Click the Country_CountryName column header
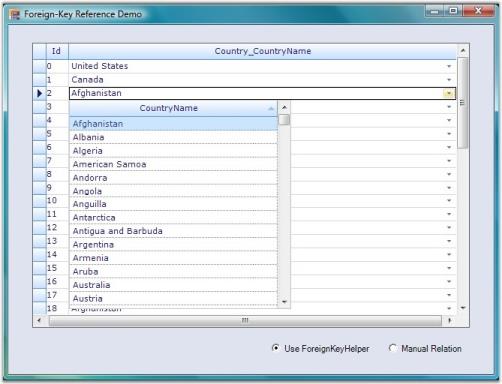This screenshot has height=384, width=502. 263,51
